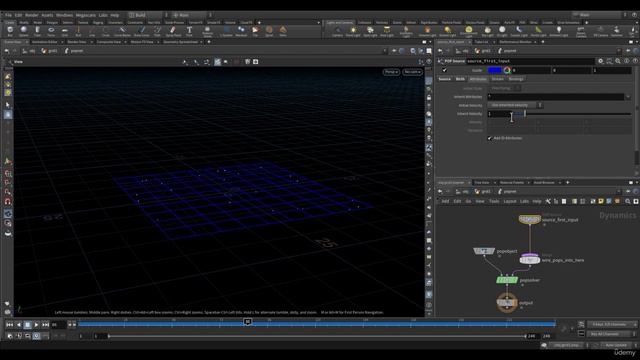Open the parameter gear settings menu
Screen dimensions: 640x360
coord(600,61)
